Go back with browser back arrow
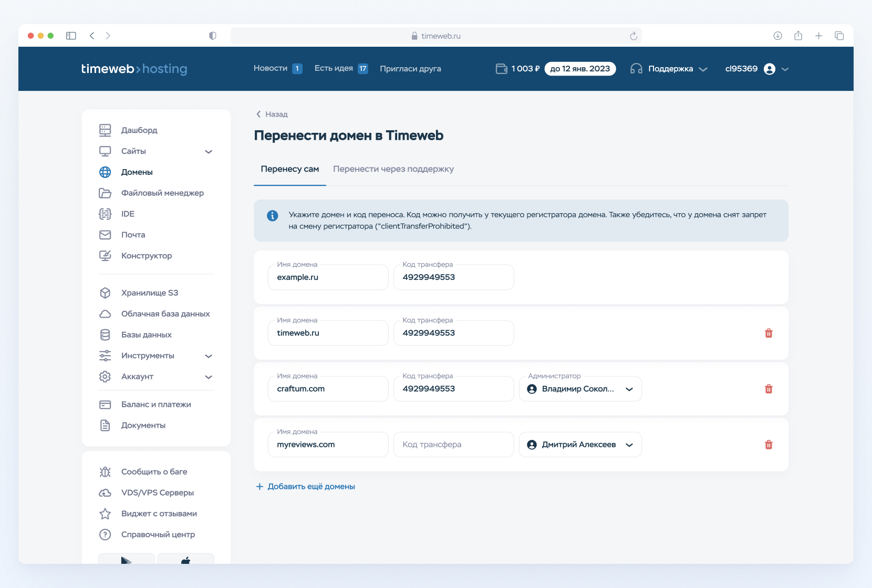 point(92,36)
